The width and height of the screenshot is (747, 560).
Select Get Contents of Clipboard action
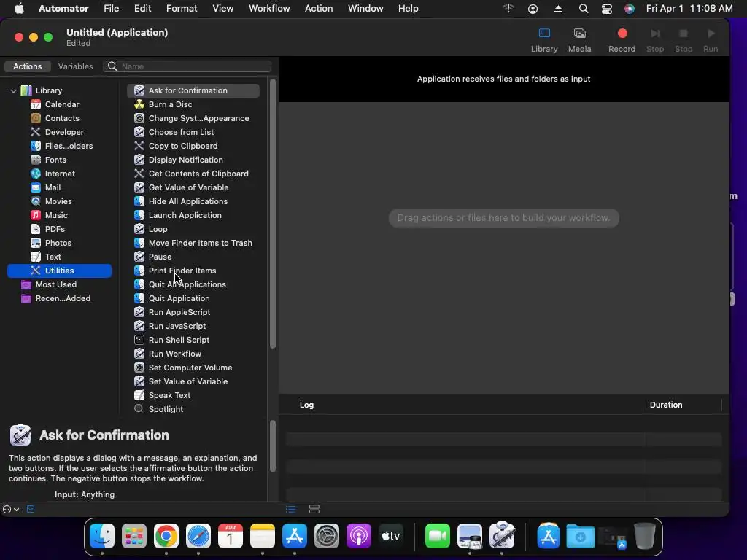(193, 174)
